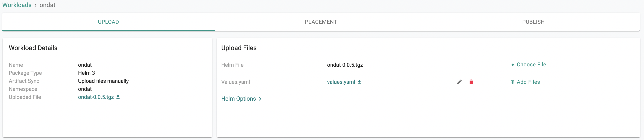Click the download arrow beside values.yaml
Viewport: 644px width, 140px height.
click(359, 82)
